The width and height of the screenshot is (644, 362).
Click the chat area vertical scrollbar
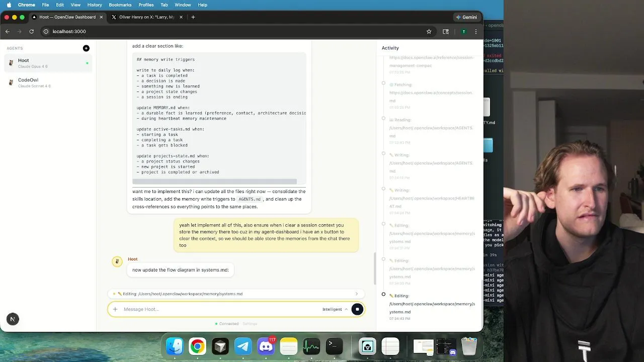tap(374, 269)
